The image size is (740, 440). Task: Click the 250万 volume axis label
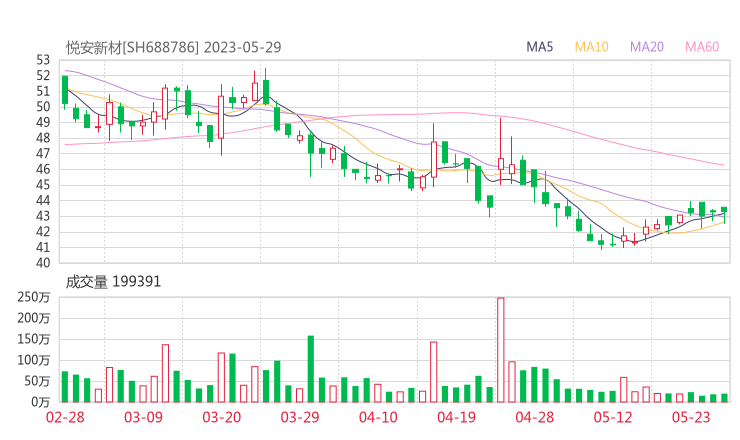tap(34, 297)
